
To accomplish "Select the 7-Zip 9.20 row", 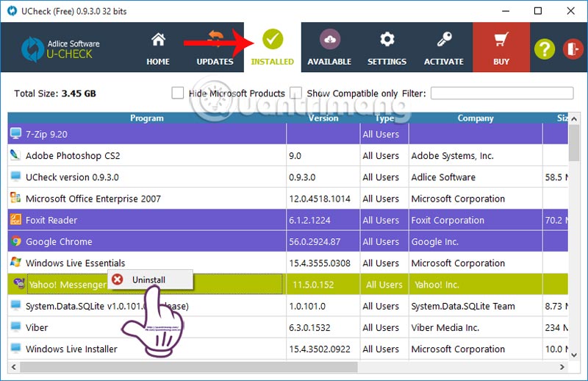I will 287,134.
